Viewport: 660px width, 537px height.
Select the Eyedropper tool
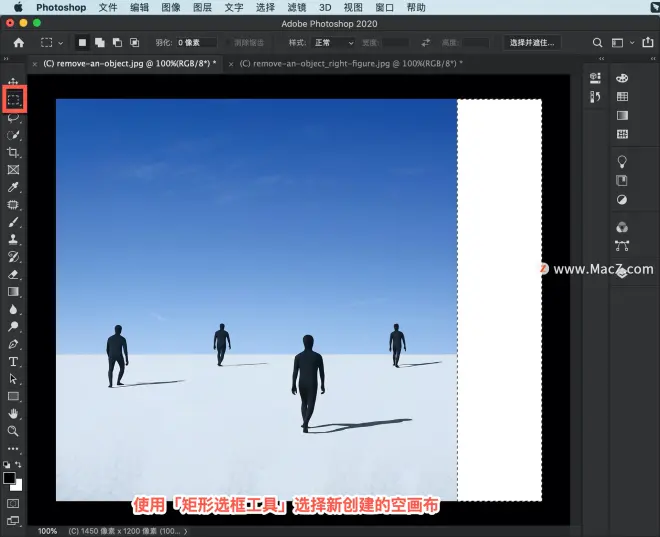click(x=13, y=187)
